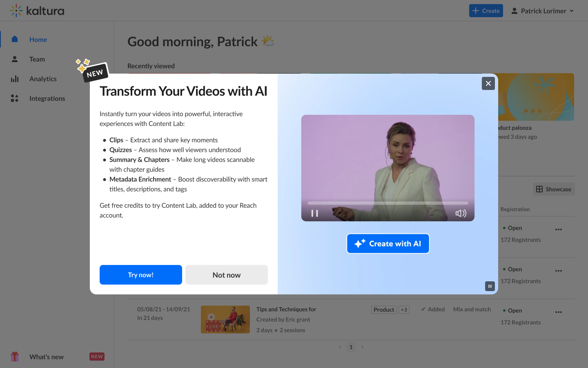The image size is (588, 368).
Task: Click the Create button in header
Action: [x=486, y=11]
